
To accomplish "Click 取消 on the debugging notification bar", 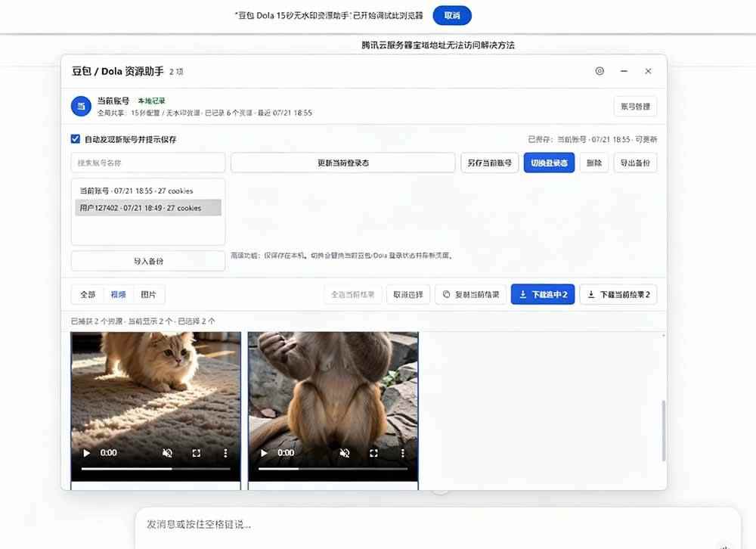I will point(452,15).
